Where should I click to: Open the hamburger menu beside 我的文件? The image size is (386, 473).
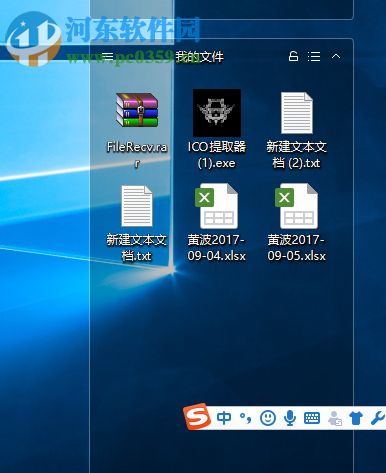[x=108, y=57]
